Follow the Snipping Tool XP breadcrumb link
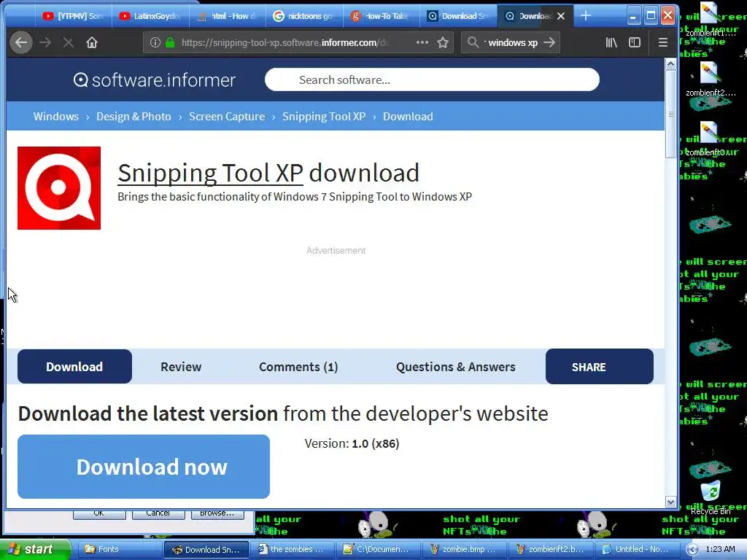This screenshot has width=747, height=560. pyautogui.click(x=324, y=117)
